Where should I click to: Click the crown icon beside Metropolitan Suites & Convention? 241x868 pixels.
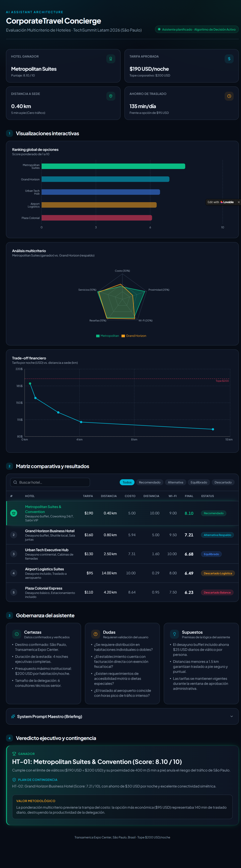click(14, 513)
